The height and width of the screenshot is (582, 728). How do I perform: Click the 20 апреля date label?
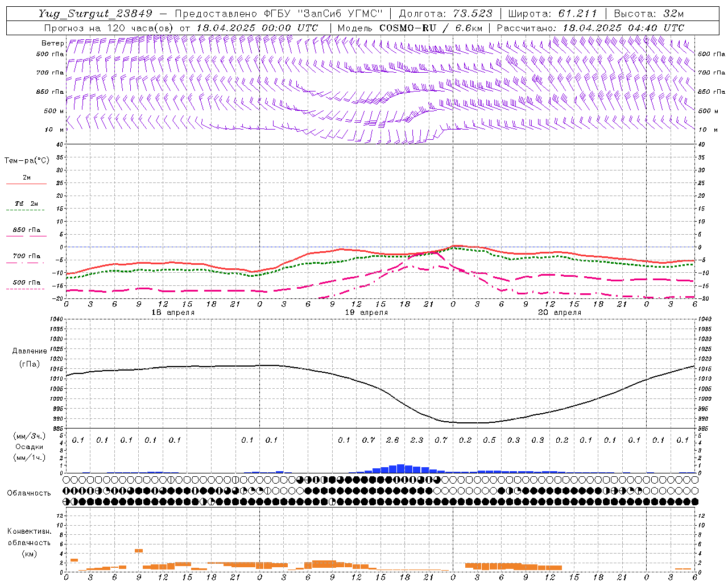560,313
